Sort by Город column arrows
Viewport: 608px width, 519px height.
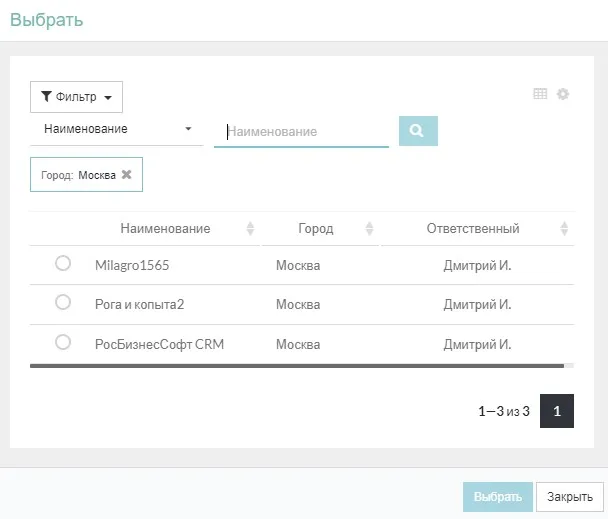click(370, 229)
